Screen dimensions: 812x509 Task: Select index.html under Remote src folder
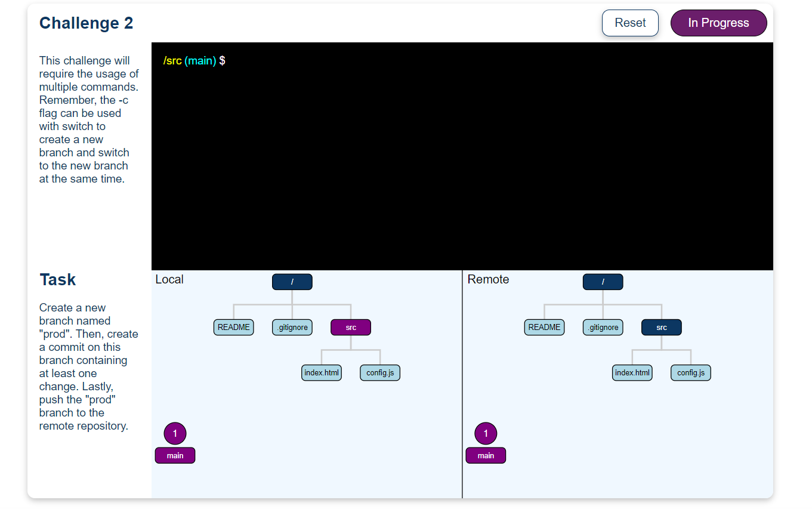click(x=632, y=372)
